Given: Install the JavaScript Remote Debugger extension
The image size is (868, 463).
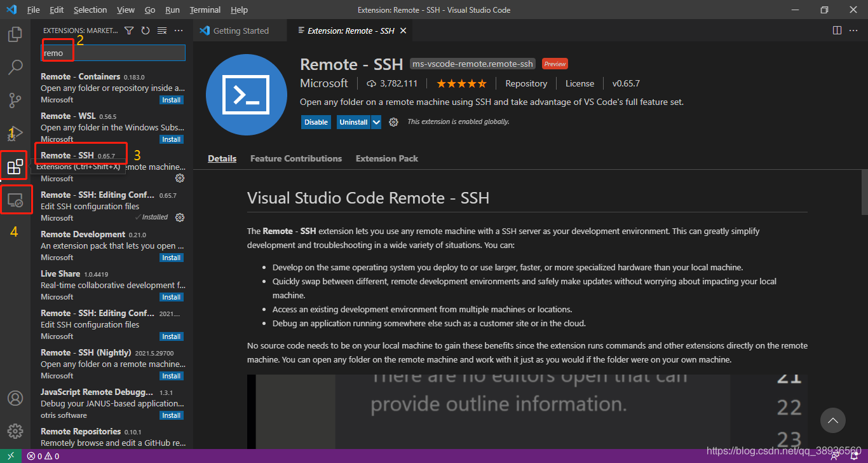Looking at the screenshot, I should pyautogui.click(x=172, y=415).
